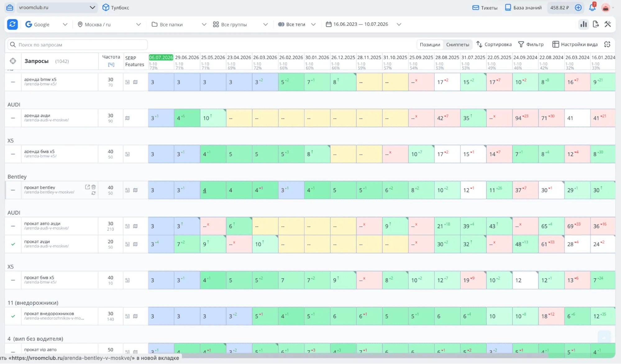621x364 pixels.
Task: Click the crosshair target icon beside Запросы
Action: pyautogui.click(x=13, y=61)
